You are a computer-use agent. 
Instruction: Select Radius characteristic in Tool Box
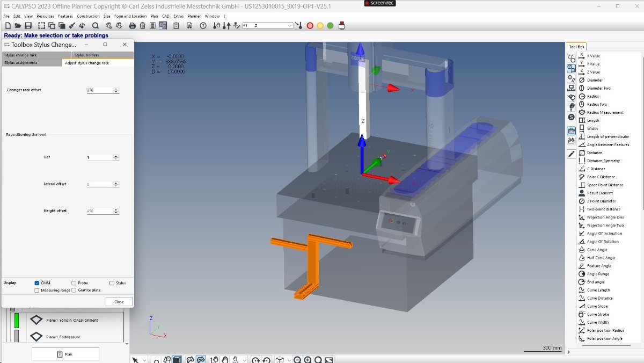pyautogui.click(x=592, y=96)
